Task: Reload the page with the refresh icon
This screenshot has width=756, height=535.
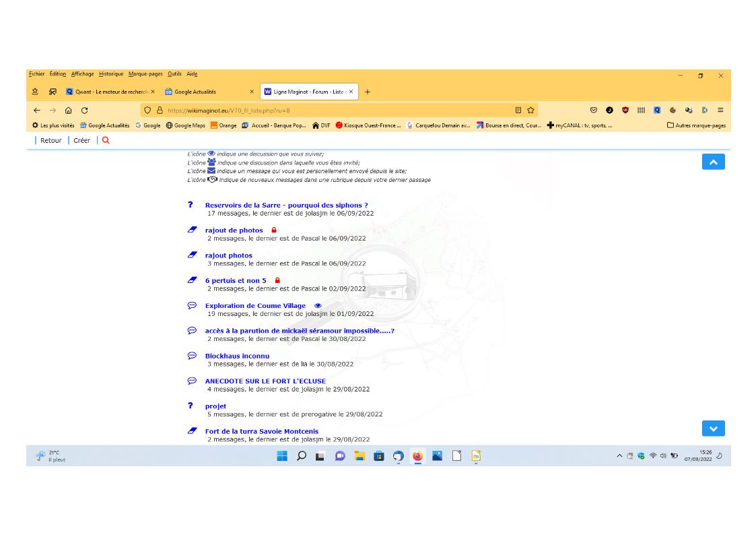Action: (x=85, y=111)
